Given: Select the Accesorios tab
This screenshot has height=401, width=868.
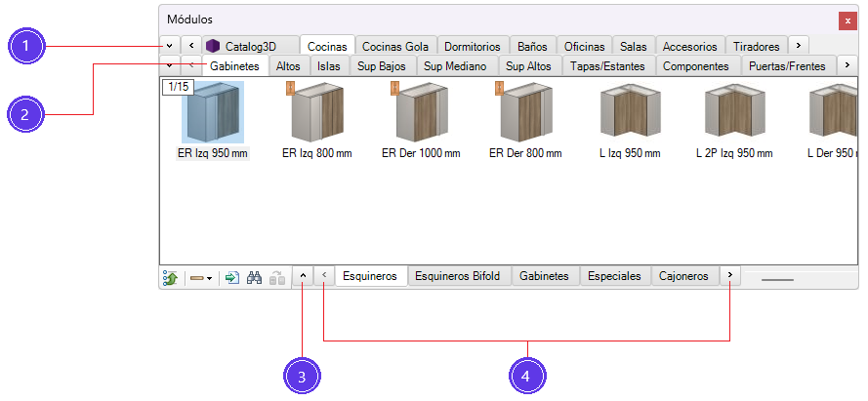Looking at the screenshot, I should click(x=689, y=47).
